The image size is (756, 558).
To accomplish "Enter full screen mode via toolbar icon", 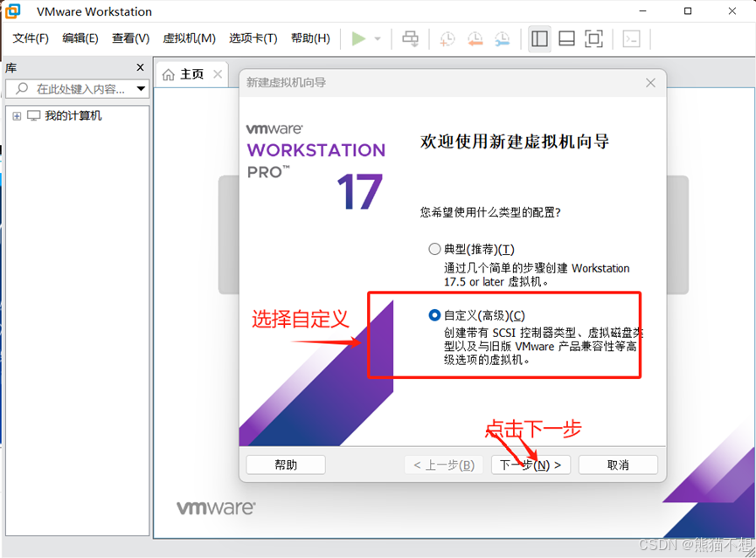I will (x=592, y=38).
